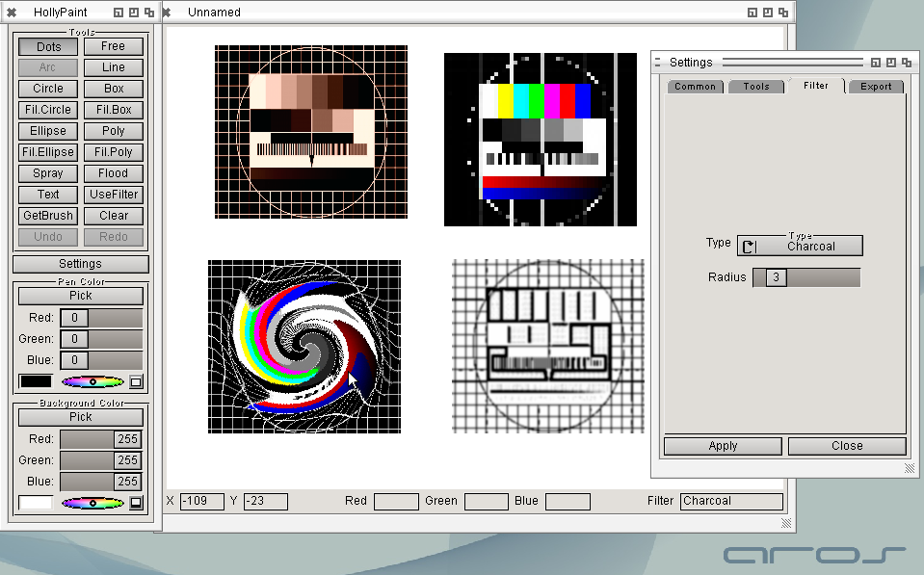924x575 pixels.
Task: Click the black pen color swatch
Action: (x=36, y=381)
